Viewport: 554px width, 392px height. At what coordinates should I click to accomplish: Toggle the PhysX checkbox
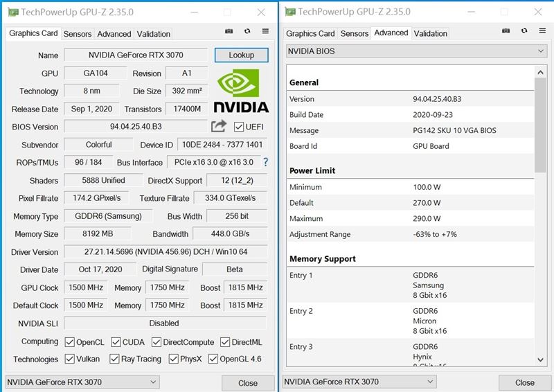click(x=174, y=359)
